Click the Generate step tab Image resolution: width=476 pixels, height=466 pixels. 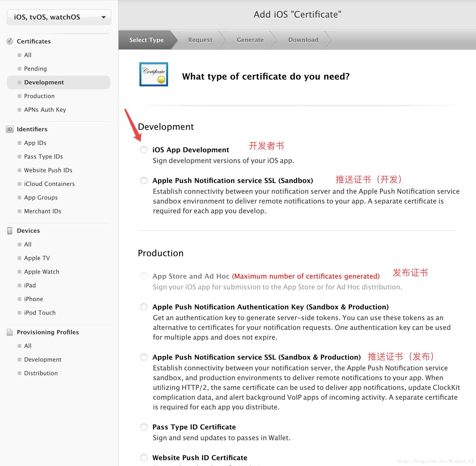pos(250,40)
